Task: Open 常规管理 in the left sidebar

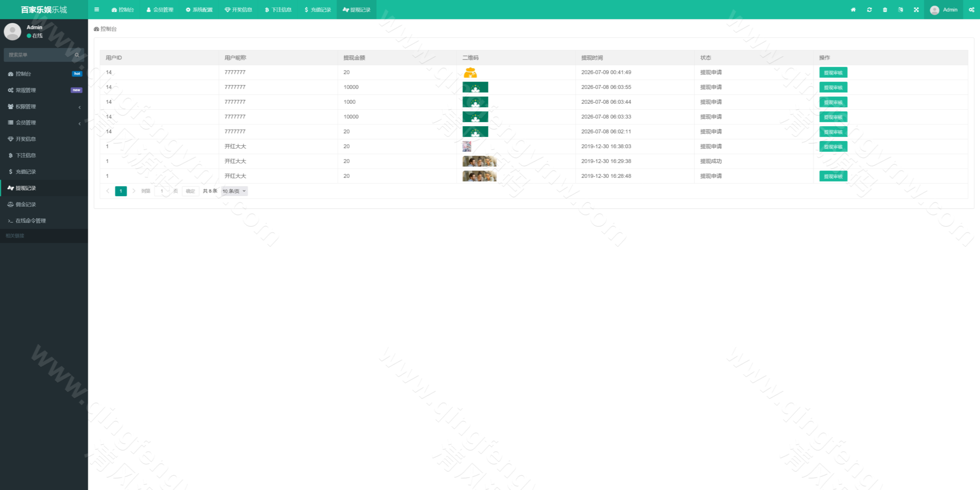Action: 44,90
